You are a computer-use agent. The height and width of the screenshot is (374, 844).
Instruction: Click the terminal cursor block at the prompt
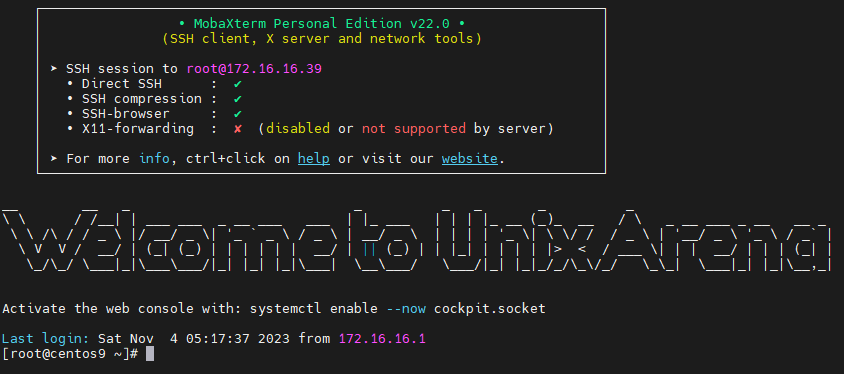click(x=150, y=354)
